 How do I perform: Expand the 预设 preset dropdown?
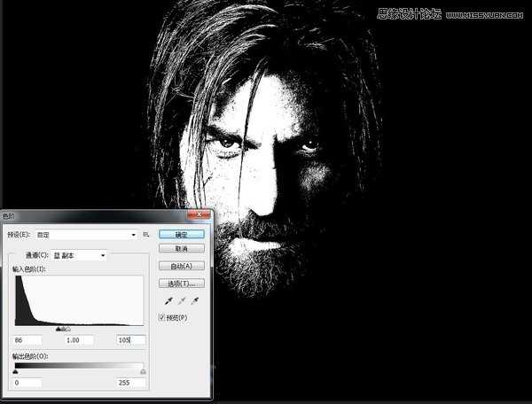point(133,235)
